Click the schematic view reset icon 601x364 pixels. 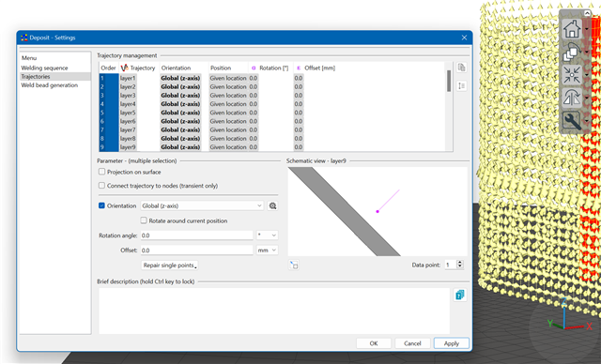(294, 265)
